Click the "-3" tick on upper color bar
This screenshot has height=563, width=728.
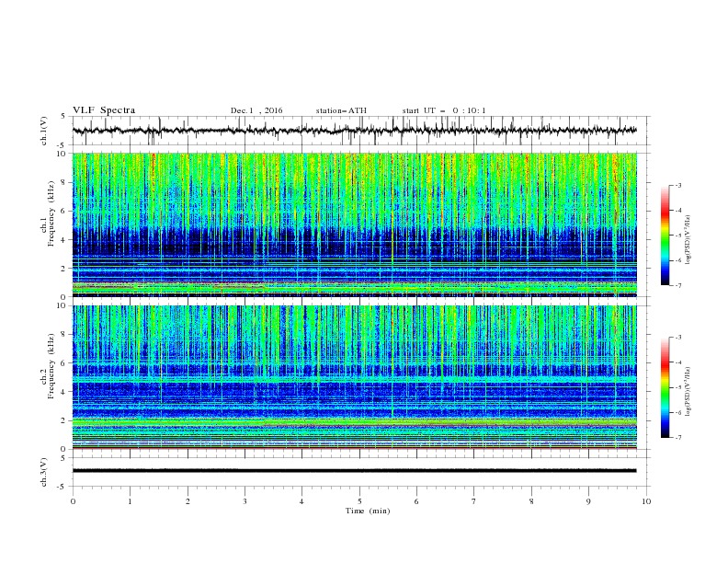tap(678, 185)
